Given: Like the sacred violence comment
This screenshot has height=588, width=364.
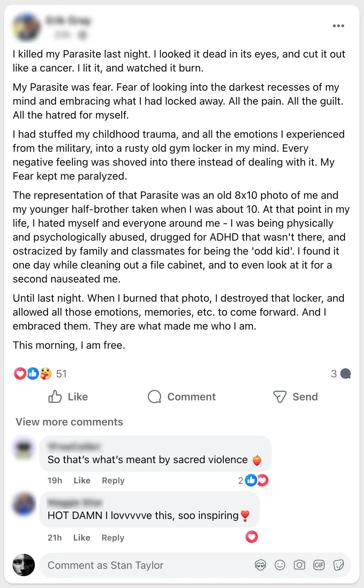Looking at the screenshot, I should (x=82, y=481).
